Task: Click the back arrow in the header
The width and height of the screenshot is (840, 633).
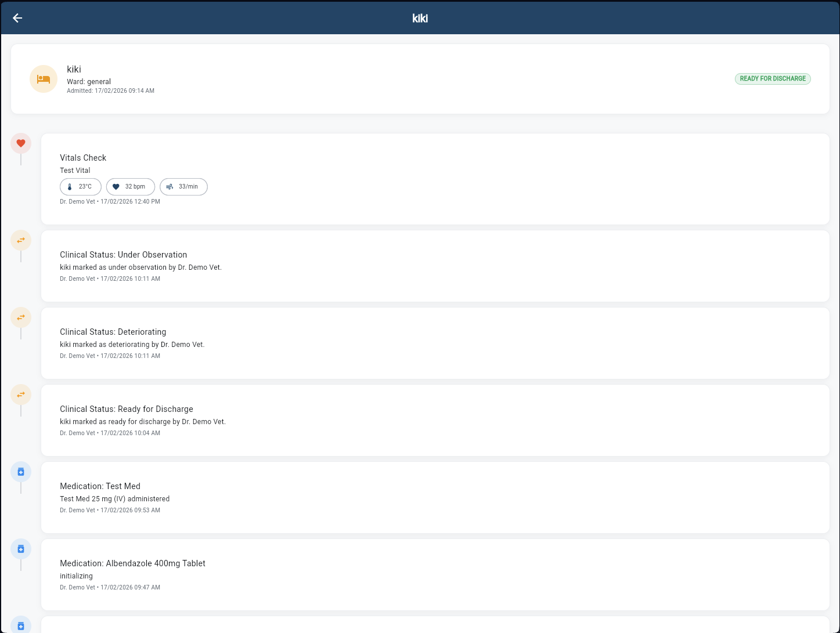Action: tap(17, 18)
